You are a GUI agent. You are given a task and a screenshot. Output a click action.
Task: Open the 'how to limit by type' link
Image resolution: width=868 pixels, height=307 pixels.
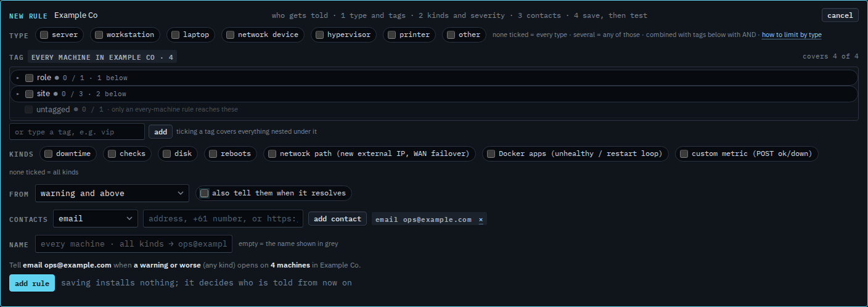pyautogui.click(x=792, y=35)
